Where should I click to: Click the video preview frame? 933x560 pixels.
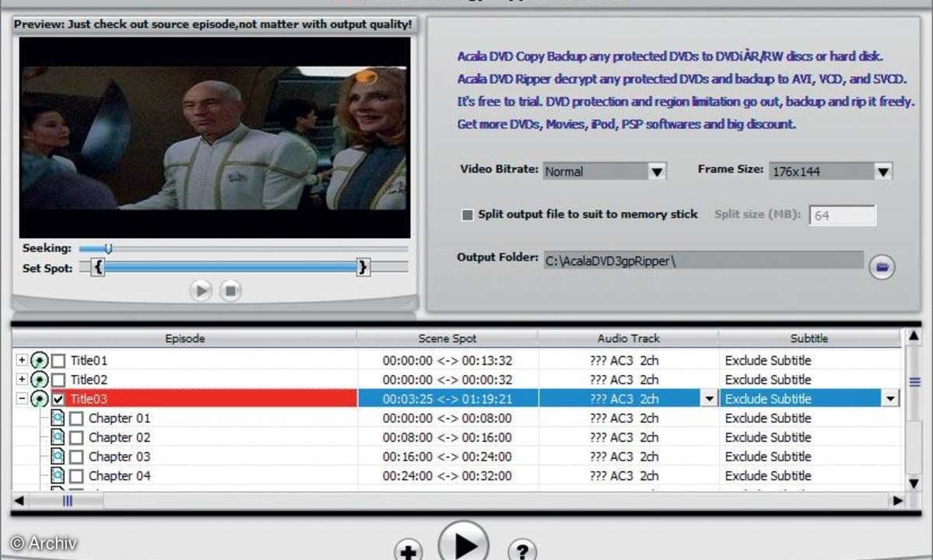214,138
